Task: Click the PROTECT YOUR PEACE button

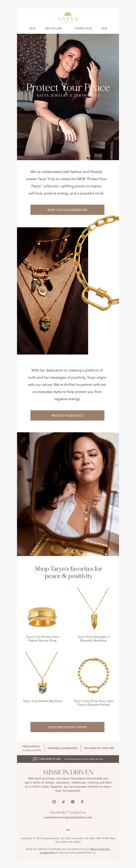Action: (x=67, y=415)
